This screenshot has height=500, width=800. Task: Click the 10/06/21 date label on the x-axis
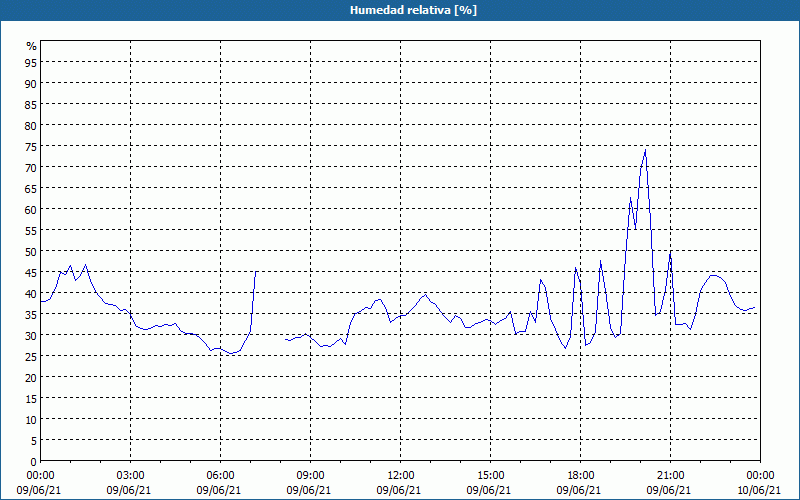coord(760,490)
